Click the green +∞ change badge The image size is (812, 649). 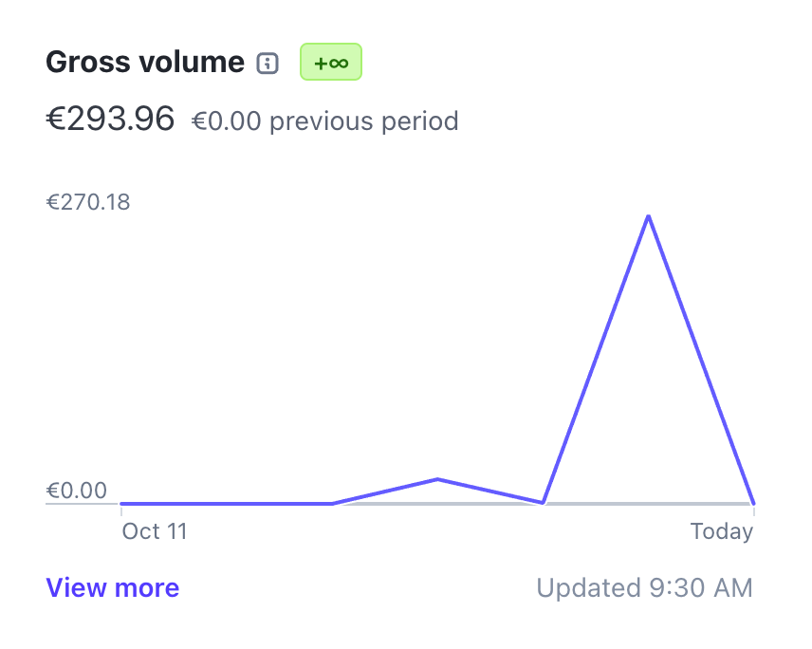tap(331, 63)
